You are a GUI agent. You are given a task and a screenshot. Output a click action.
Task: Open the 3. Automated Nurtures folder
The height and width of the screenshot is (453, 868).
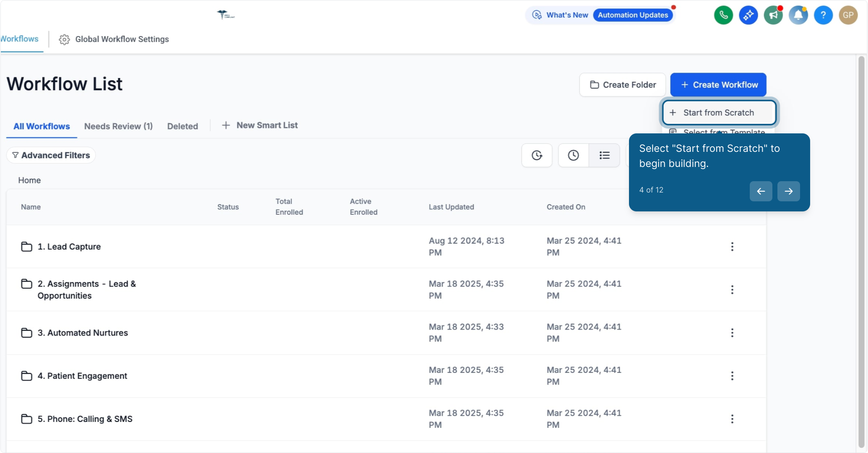click(x=83, y=333)
